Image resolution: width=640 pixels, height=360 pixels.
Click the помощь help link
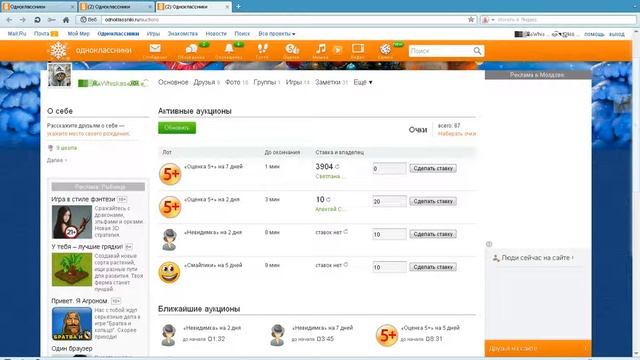[594, 34]
